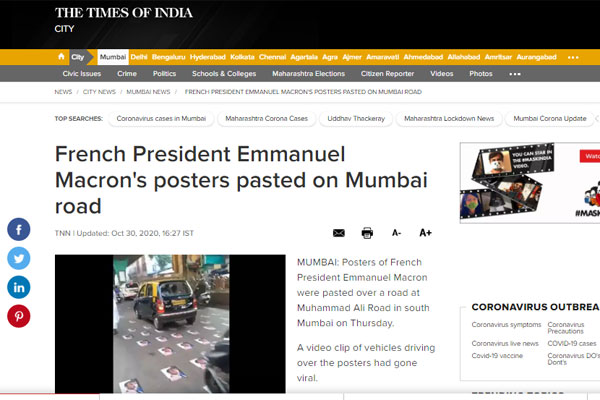This screenshot has height=400, width=600.
Task: Open the City section dropdown
Action: point(78,57)
